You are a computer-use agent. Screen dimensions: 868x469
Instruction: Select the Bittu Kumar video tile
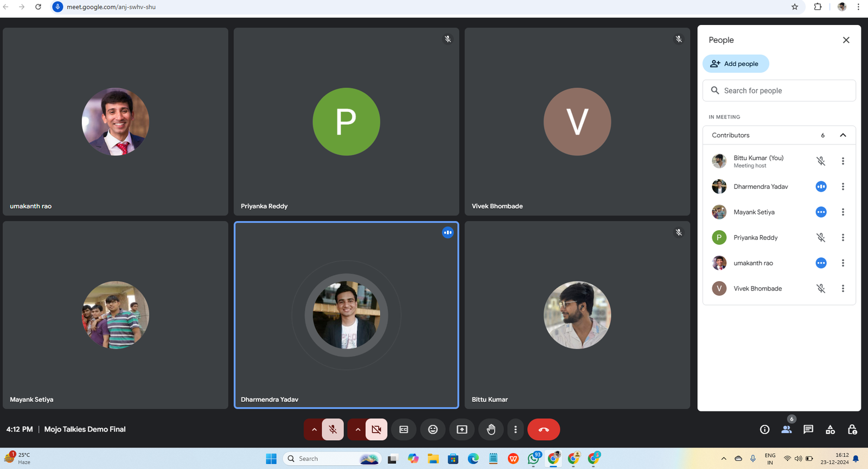click(x=577, y=315)
